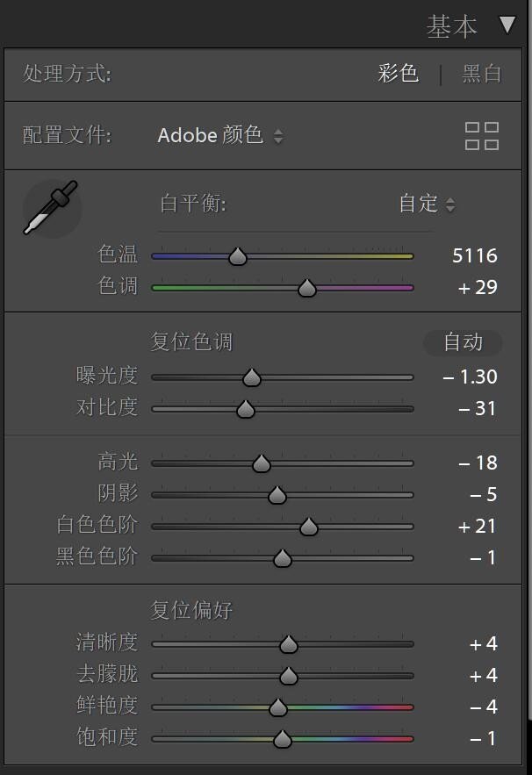Open the 白平衡 自定 preset dropdown
532x775 pixels.
pyautogui.click(x=427, y=205)
